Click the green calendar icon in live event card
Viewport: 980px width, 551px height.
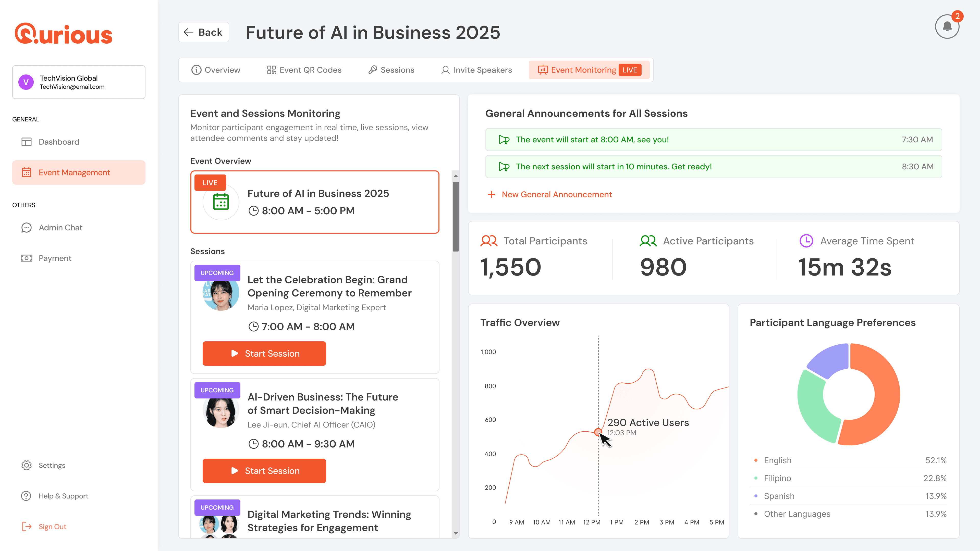(221, 202)
